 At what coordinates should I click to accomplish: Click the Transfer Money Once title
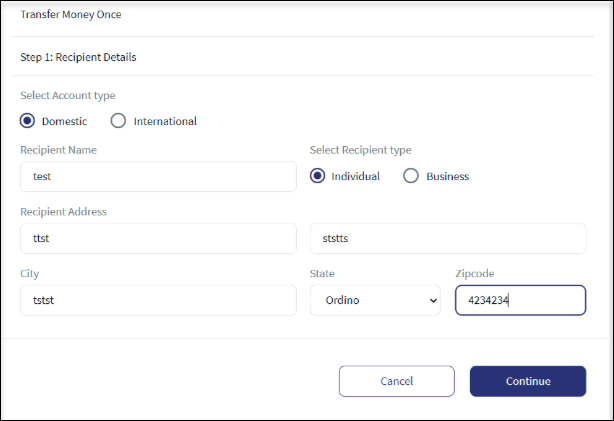pos(71,14)
